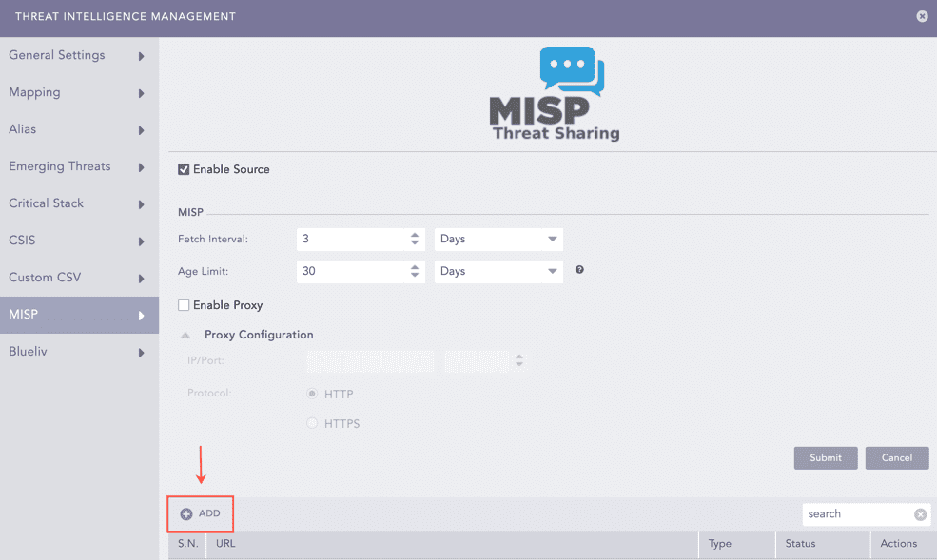Click the ADD plus icon
937x560 pixels.
click(x=186, y=513)
